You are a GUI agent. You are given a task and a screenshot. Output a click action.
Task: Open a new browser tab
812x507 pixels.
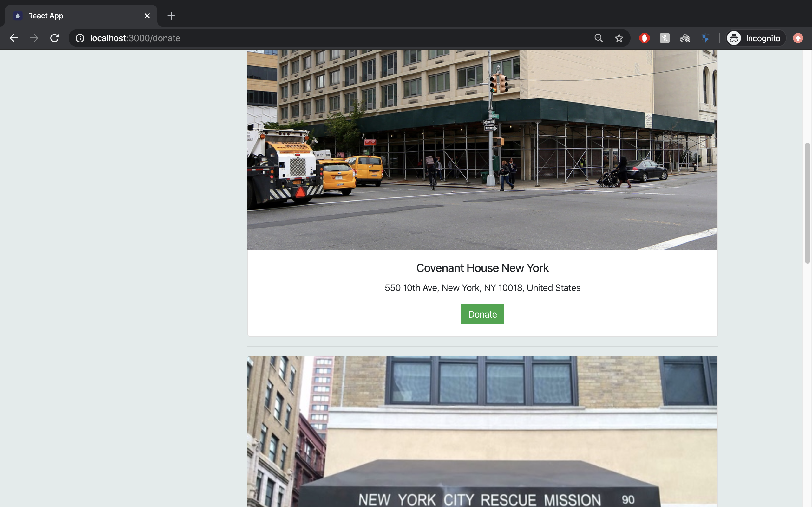[x=171, y=16]
